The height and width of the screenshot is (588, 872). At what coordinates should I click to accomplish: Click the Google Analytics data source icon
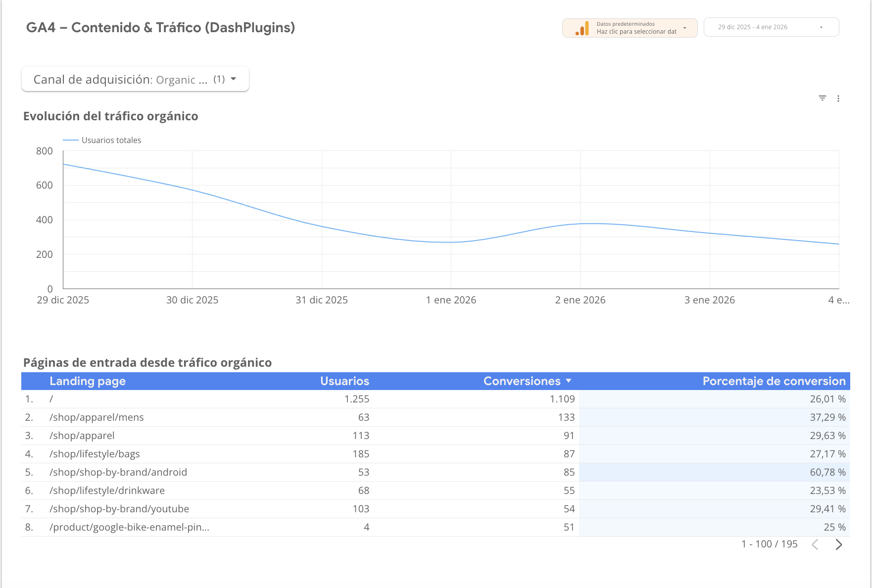click(582, 28)
